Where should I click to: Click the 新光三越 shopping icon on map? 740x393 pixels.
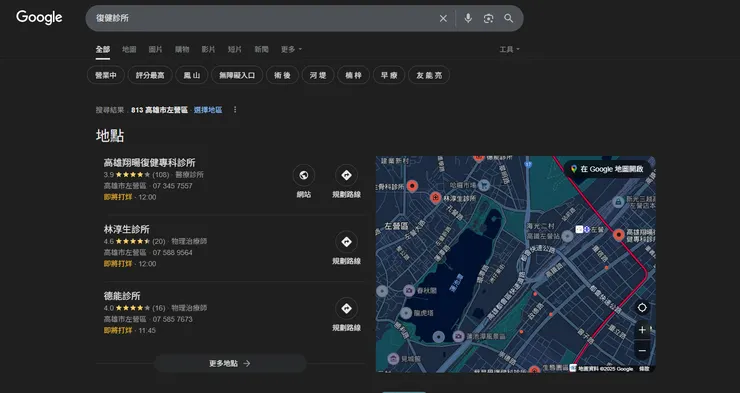point(618,202)
